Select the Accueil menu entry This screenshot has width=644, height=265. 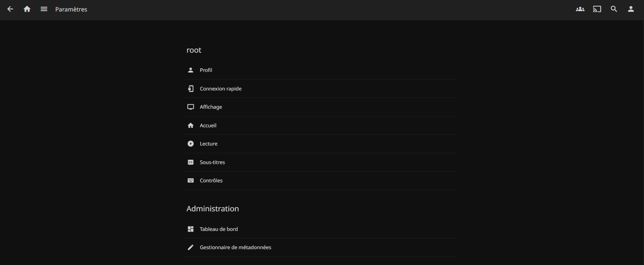tap(208, 126)
